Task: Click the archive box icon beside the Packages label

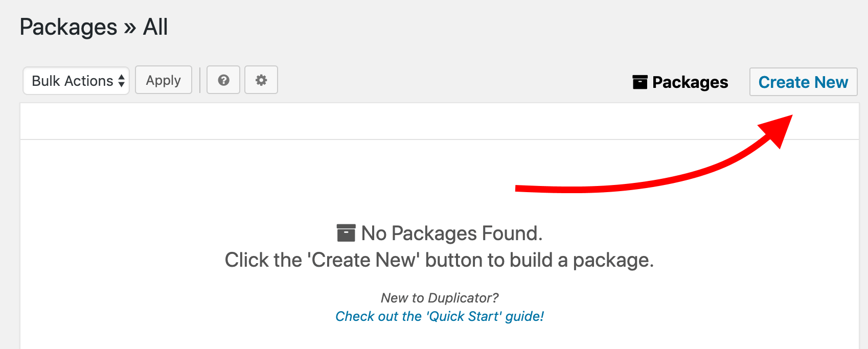Action: click(639, 82)
